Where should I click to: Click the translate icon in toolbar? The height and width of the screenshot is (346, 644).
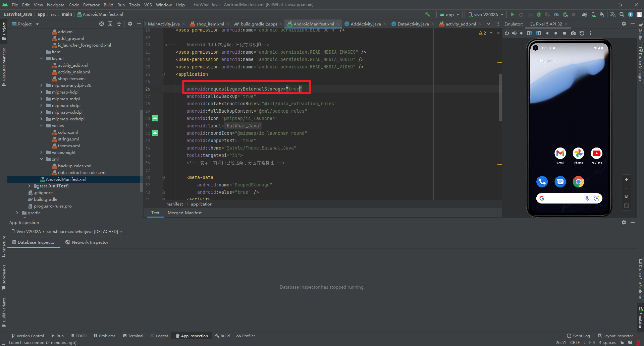(x=613, y=14)
